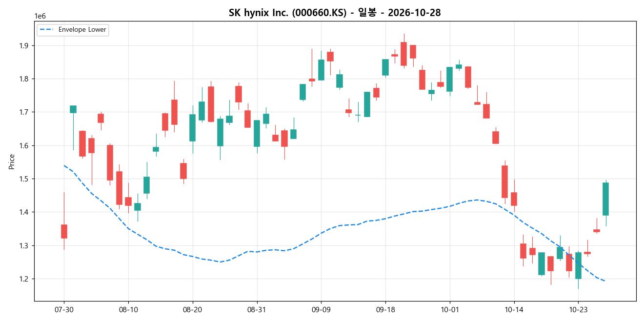This screenshot has height=322, width=644.
Task: Click the 10-01 date tick label
Action: pos(450,309)
